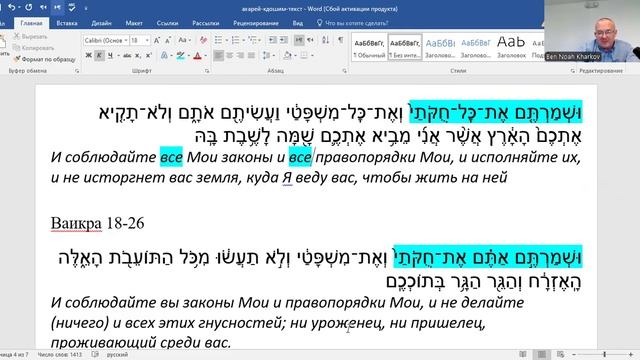Open the Буфер обмена dialog launcher

[x=77, y=71]
